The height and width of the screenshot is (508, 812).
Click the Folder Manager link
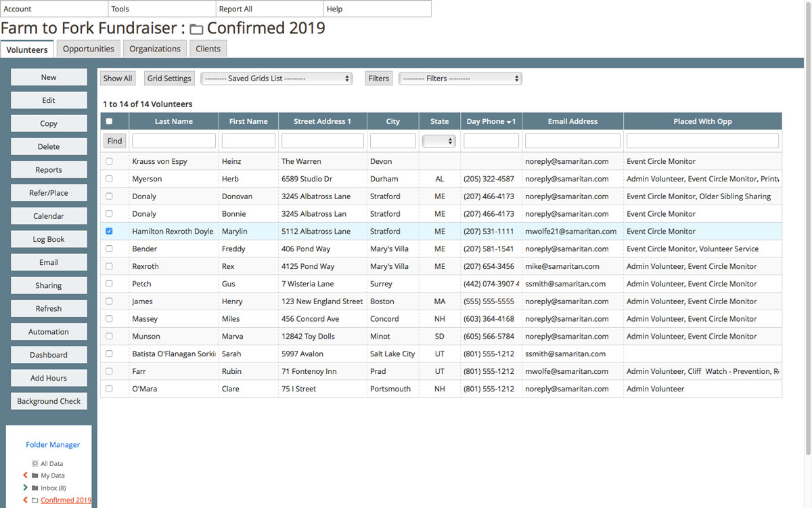click(x=53, y=445)
